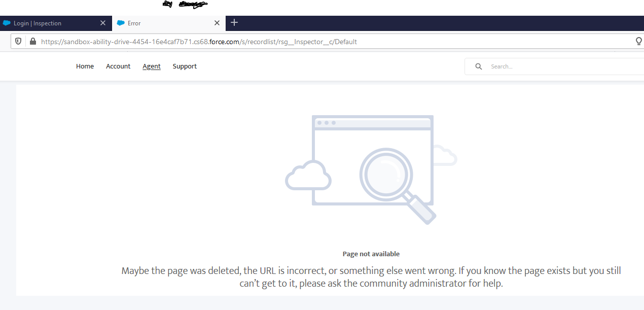Click the Salesforce cloud icon on Login tab
Image resolution: width=644 pixels, height=310 pixels.
coord(7,23)
